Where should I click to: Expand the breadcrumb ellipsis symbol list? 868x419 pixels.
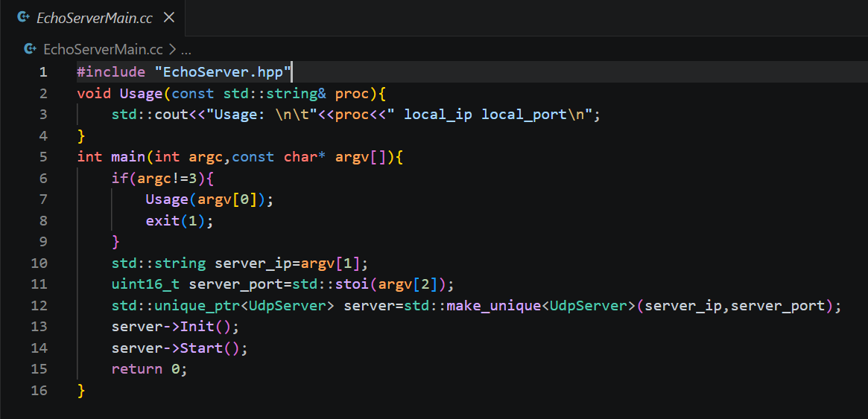coord(186,50)
